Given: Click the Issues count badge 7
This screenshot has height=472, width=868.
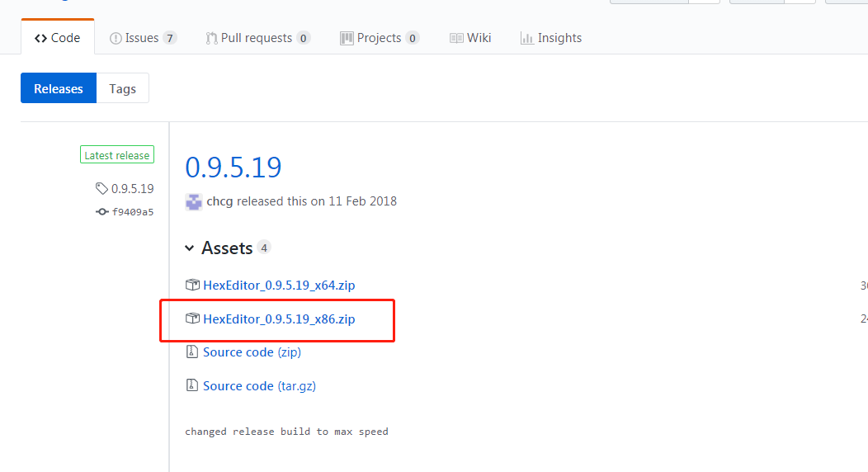Looking at the screenshot, I should point(170,38).
